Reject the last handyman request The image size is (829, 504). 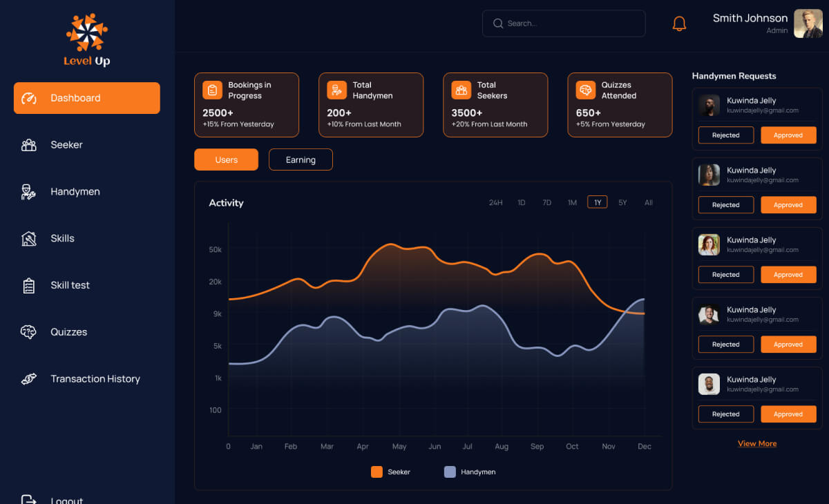pyautogui.click(x=725, y=414)
